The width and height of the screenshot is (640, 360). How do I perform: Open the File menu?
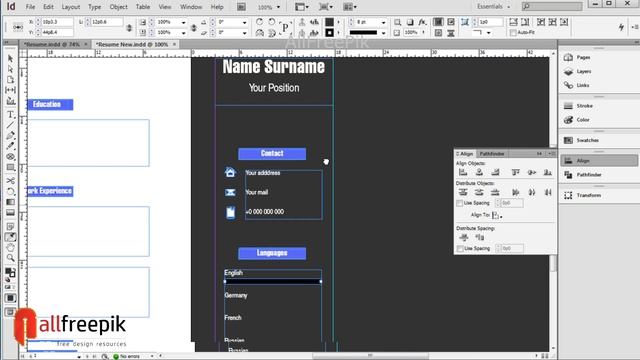(x=30, y=7)
